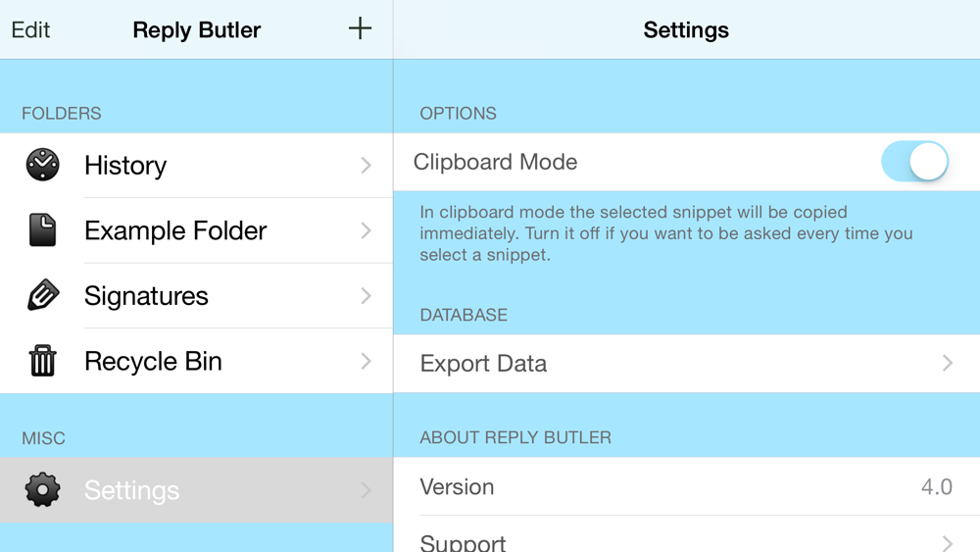980x552 pixels.
Task: Click the Settings gear icon
Action: pos(42,489)
